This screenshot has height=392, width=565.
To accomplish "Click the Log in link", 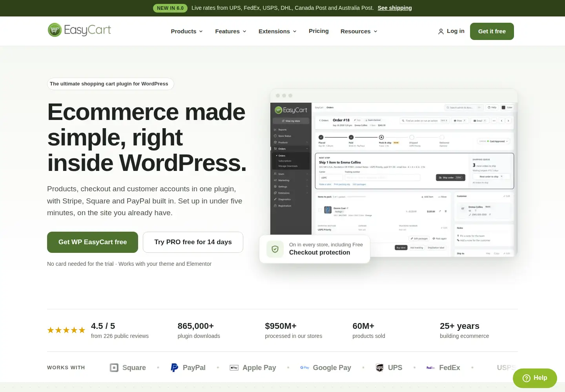I will [x=451, y=31].
